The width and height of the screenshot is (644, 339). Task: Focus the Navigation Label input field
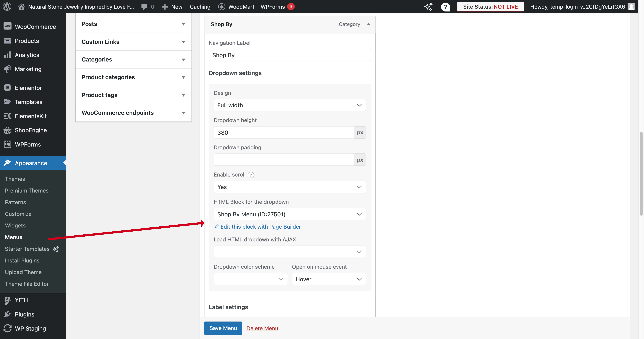(290, 55)
